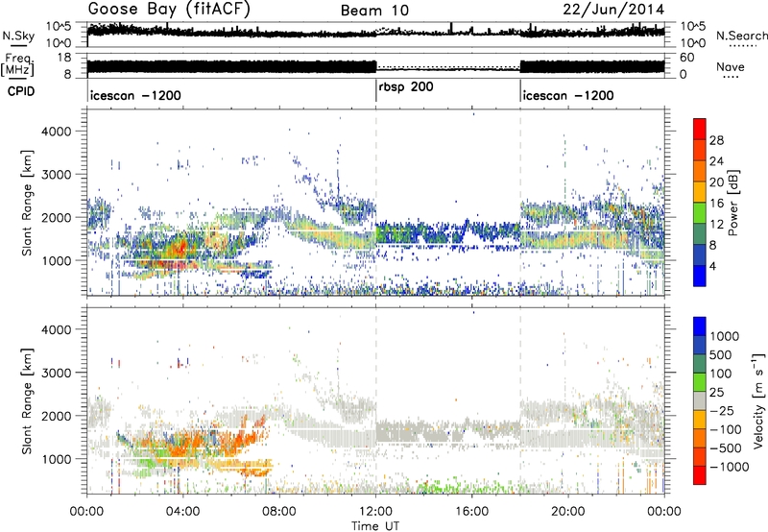
Task: Click the "Time UT" axis title
Action: tap(375, 526)
